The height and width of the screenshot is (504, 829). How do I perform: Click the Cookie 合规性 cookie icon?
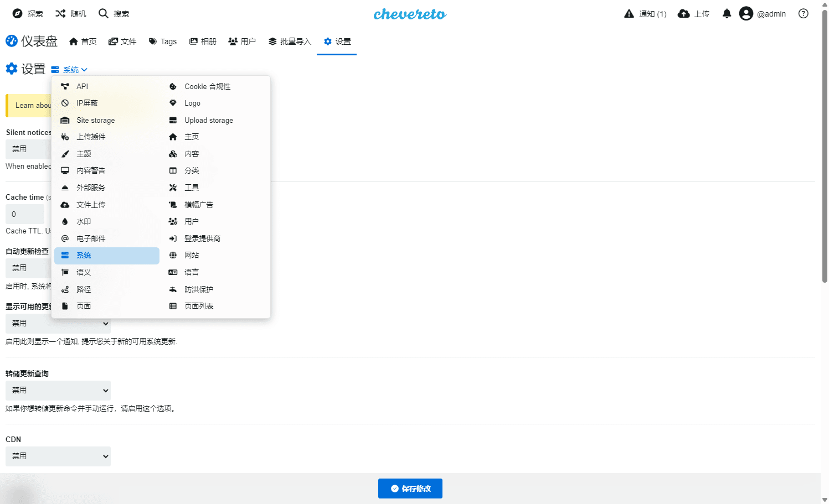(173, 86)
